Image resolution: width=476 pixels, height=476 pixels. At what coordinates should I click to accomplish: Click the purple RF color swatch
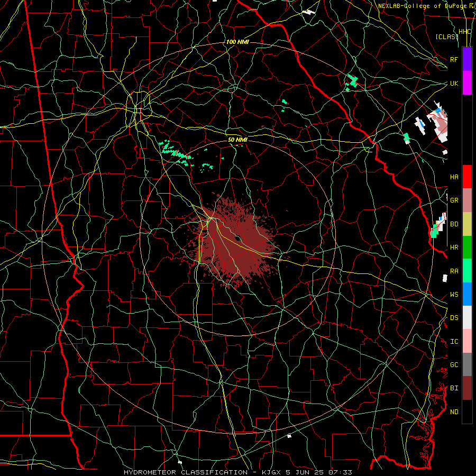(x=467, y=59)
